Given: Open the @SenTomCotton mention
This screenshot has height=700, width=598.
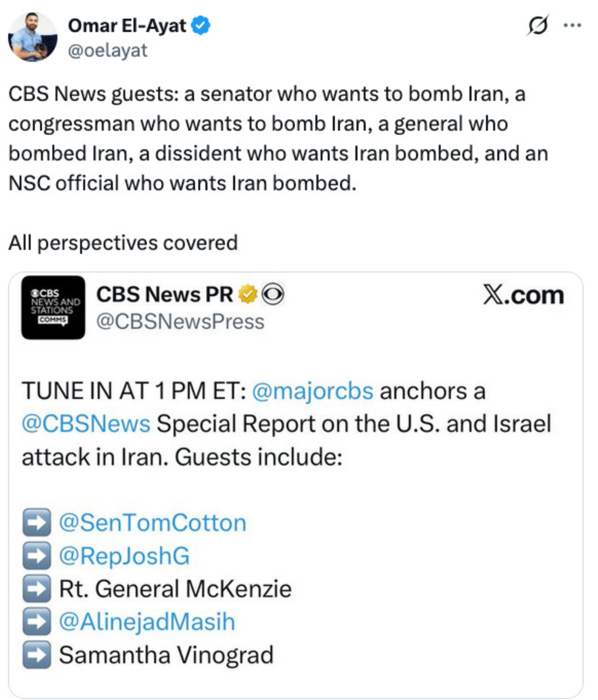Looking at the screenshot, I should pos(152,523).
